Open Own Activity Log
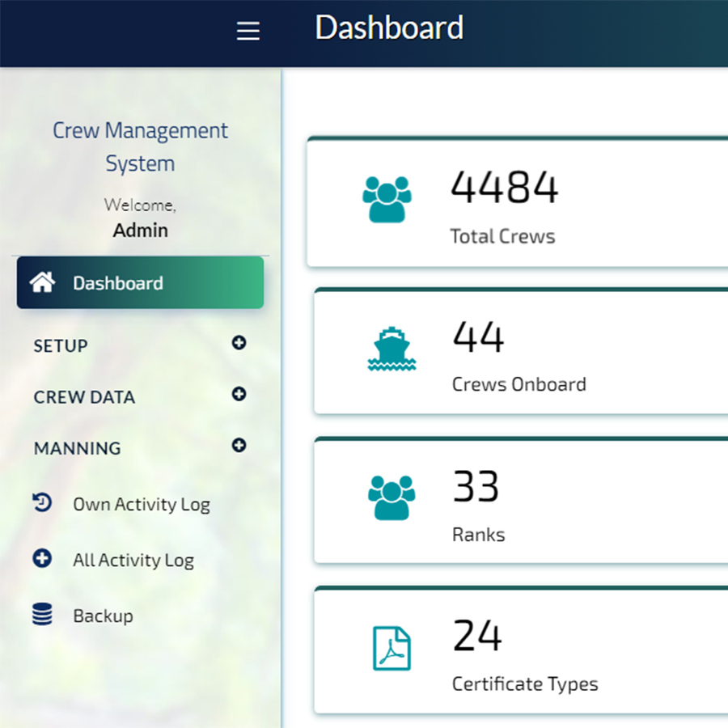728x728 pixels. (142, 504)
